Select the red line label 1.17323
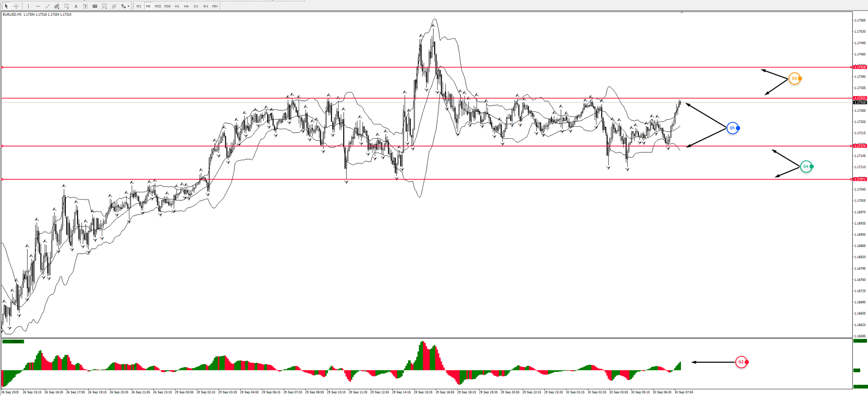This screenshot has width=868, height=396. pyautogui.click(x=860, y=98)
